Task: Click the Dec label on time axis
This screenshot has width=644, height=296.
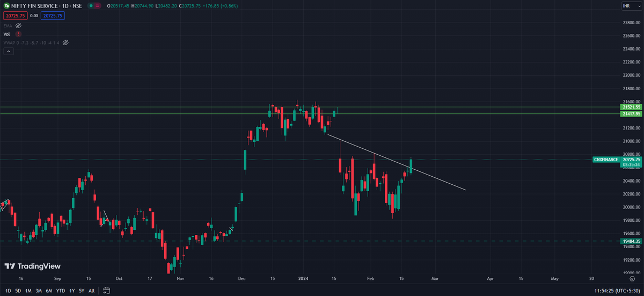Action: 241,279
